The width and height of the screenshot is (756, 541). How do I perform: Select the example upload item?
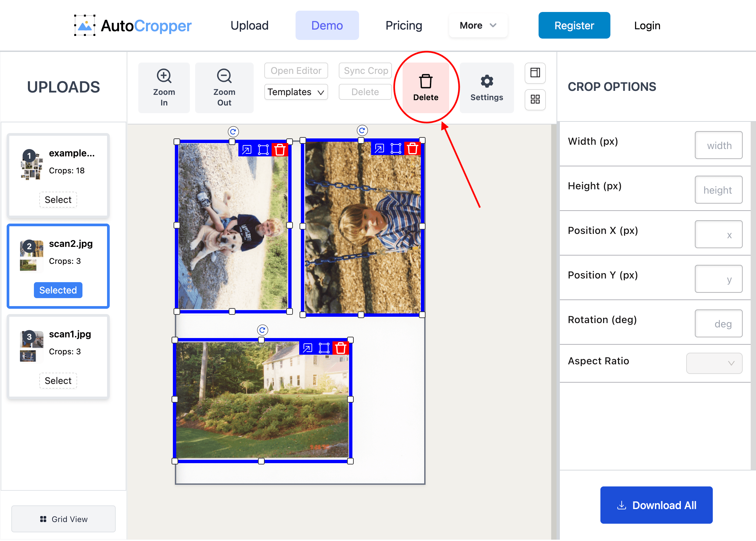(58, 200)
